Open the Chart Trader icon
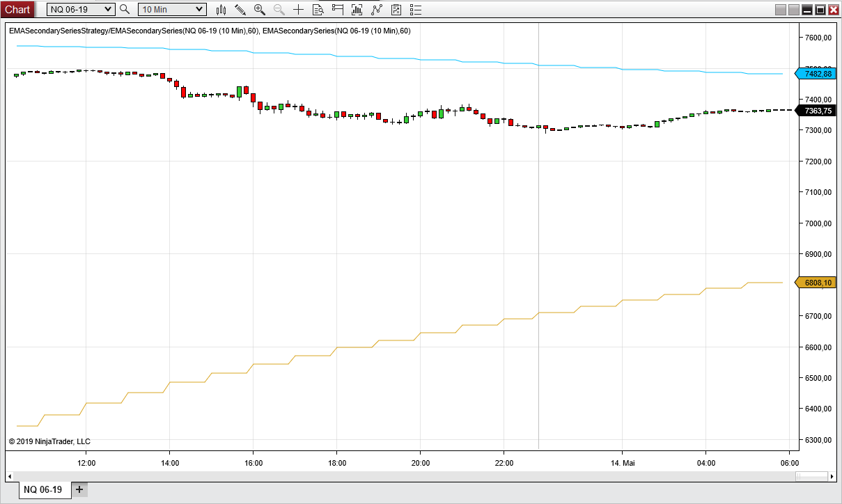The height and width of the screenshot is (504, 842). tap(338, 10)
